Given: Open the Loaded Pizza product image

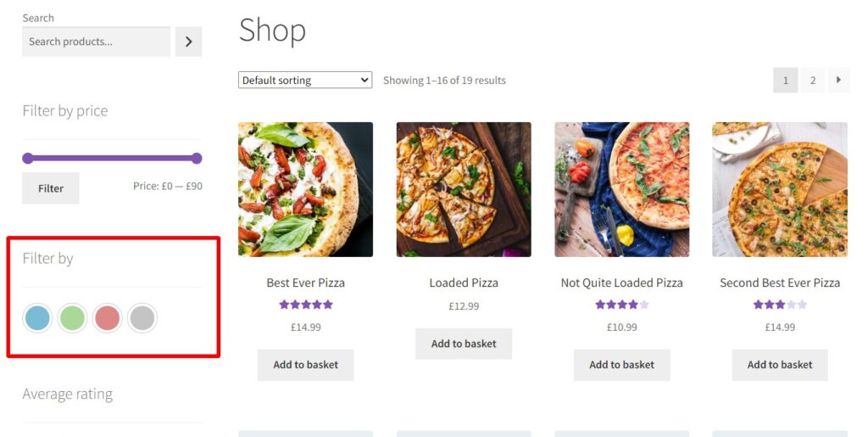Looking at the screenshot, I should point(464,189).
